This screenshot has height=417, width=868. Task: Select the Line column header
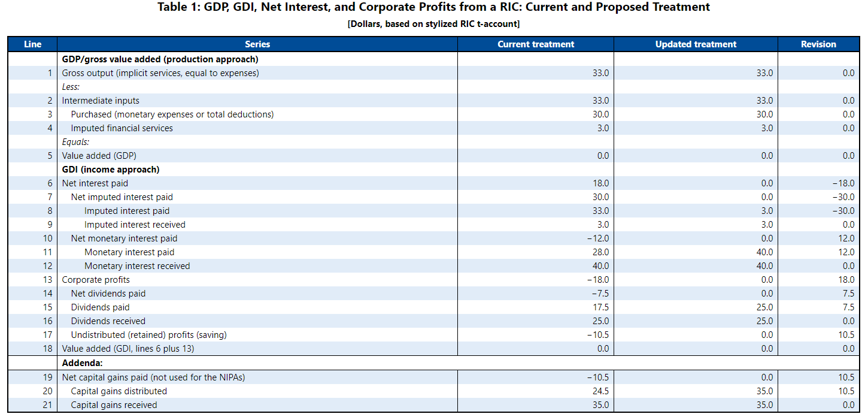click(x=32, y=44)
